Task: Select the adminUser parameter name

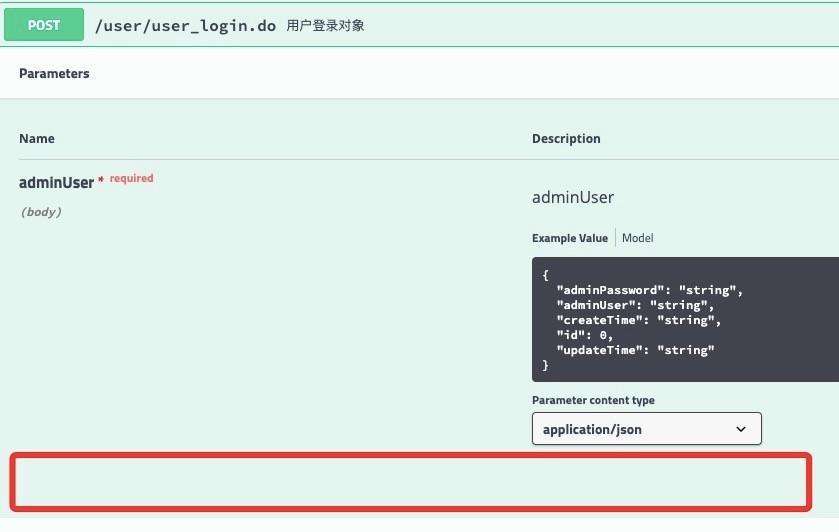Action: pyautogui.click(x=56, y=183)
